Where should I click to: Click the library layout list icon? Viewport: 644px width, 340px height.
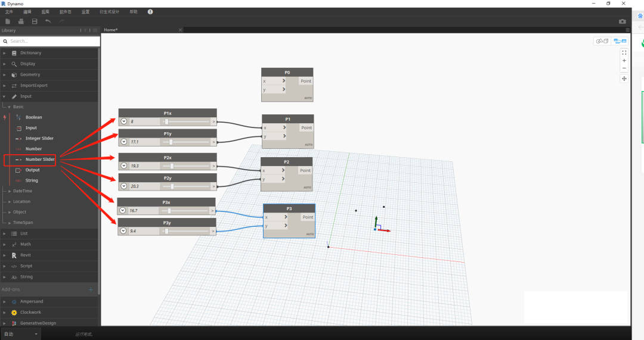95,30
